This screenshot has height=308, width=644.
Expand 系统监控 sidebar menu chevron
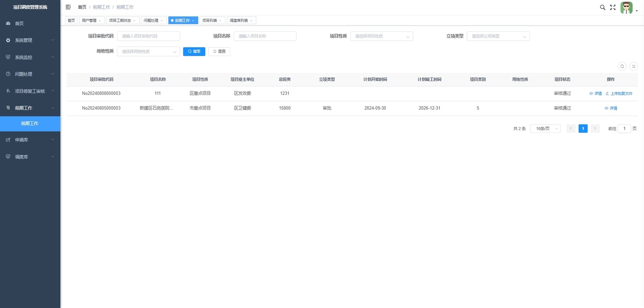click(52, 57)
